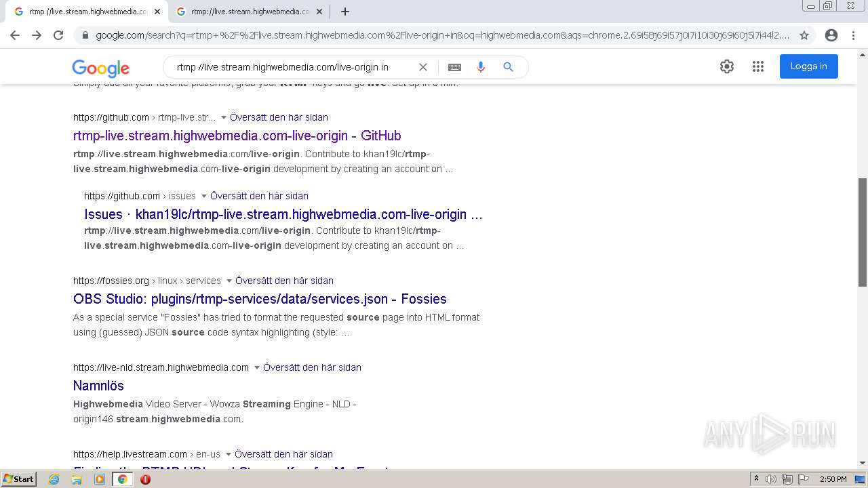
Task: Click scrollbar down arrow
Action: coord(863,464)
